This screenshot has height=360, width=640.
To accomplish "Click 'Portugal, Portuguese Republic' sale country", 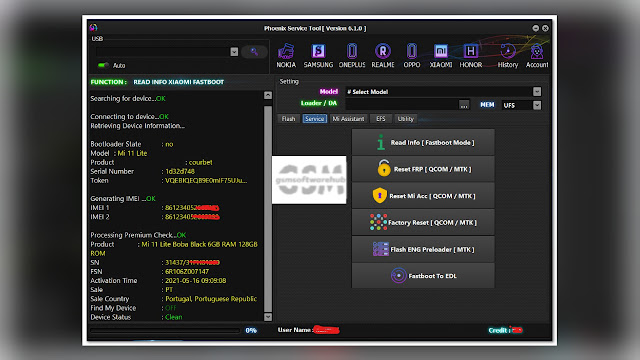I will tap(211, 299).
